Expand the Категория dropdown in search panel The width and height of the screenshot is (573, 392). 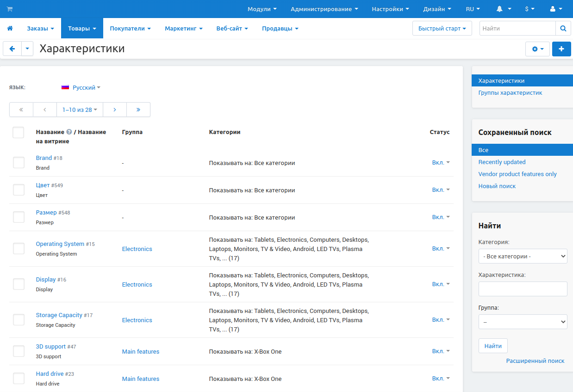[523, 256]
